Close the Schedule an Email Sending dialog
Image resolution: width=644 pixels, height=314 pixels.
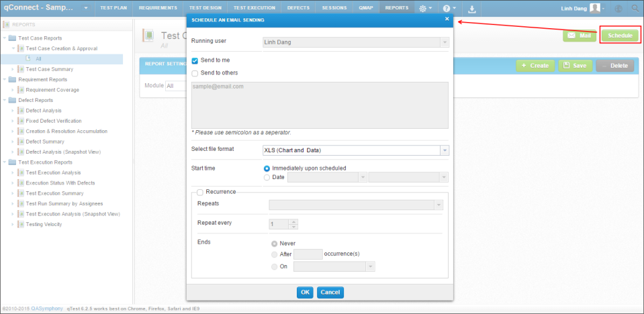click(x=447, y=19)
